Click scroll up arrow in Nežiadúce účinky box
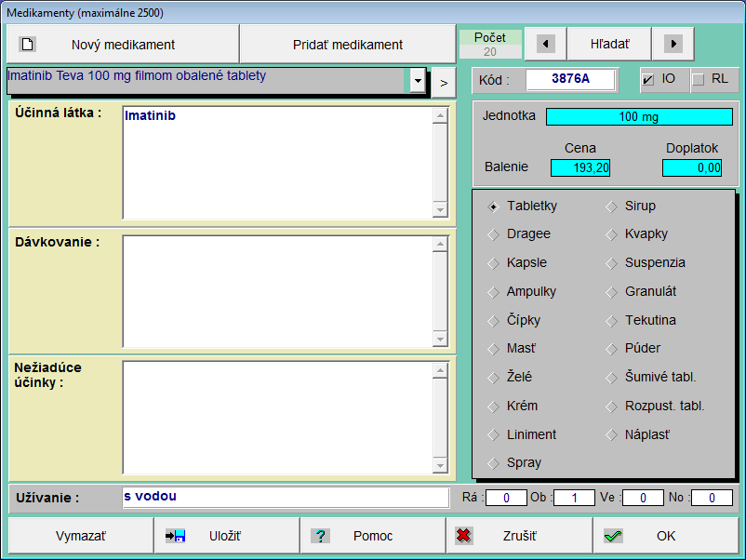Viewport: 746px width, 560px height. click(441, 370)
